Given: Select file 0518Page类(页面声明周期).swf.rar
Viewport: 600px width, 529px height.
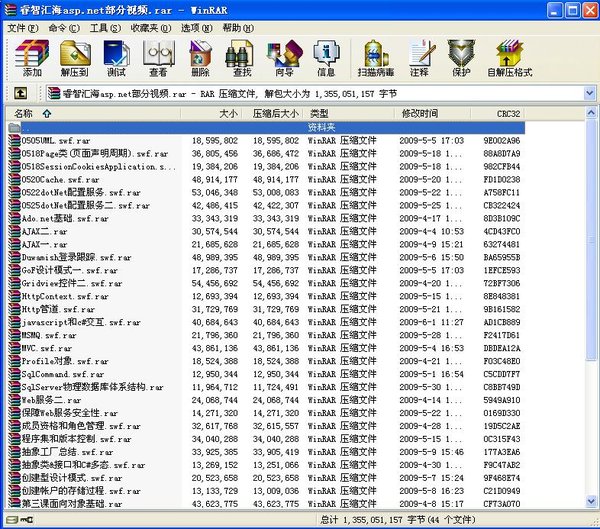Looking at the screenshot, I should point(265,153).
